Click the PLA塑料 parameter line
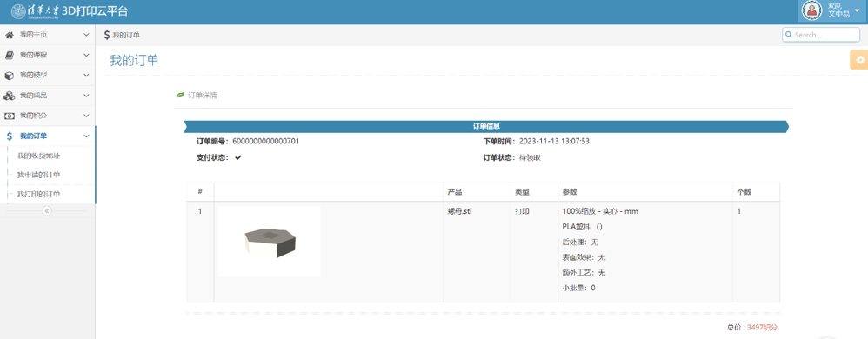Screen dimensions: 868x339 click(x=583, y=227)
